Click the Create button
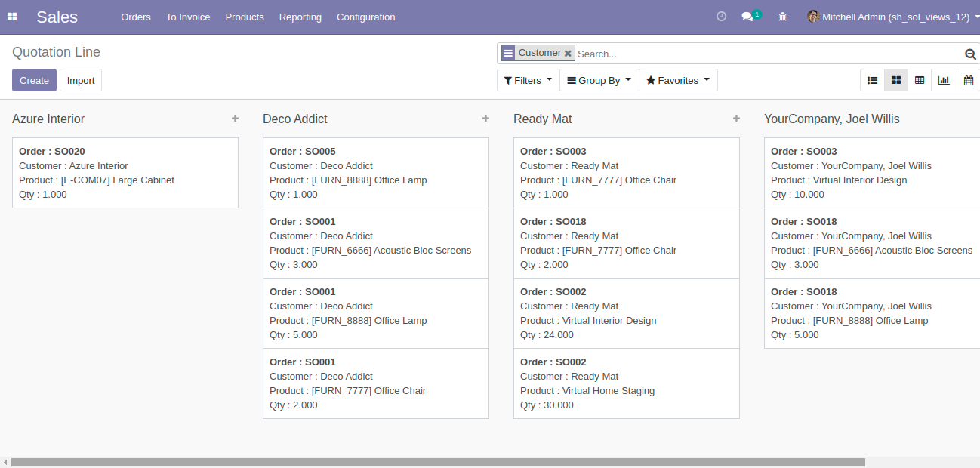This screenshot has width=980, height=468. 34,80
